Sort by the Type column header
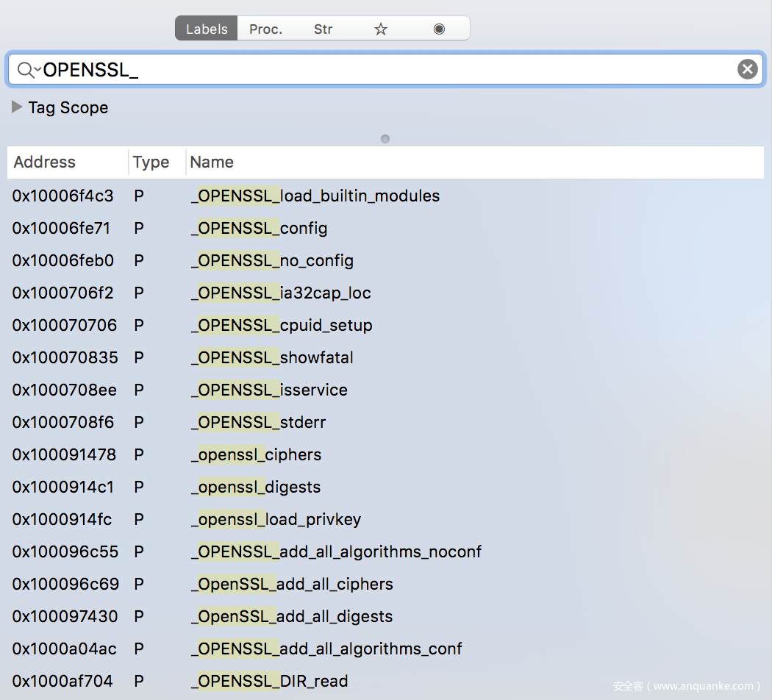The height and width of the screenshot is (700, 772). [151, 162]
